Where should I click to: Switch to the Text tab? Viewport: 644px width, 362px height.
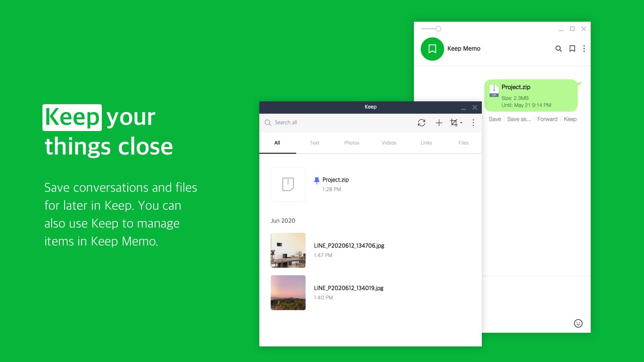pos(314,143)
